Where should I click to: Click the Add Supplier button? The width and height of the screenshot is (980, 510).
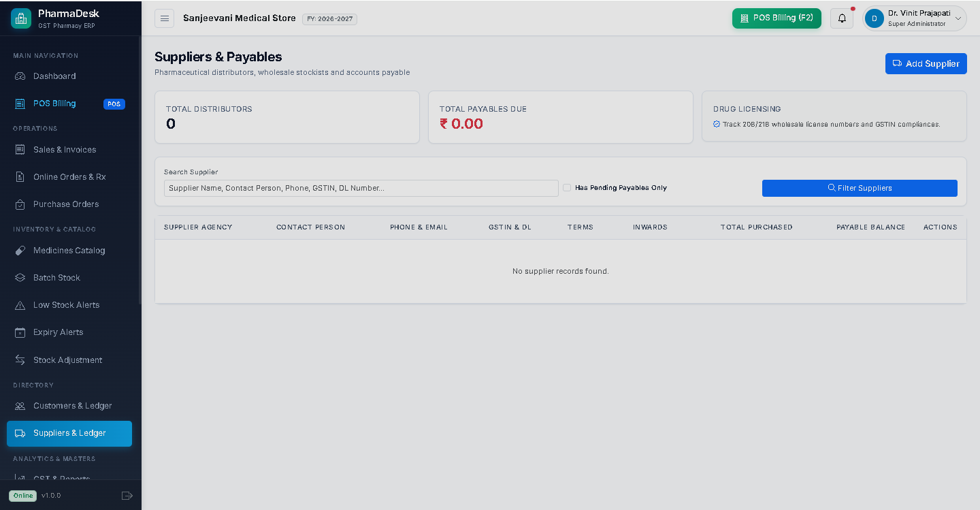[926, 63]
